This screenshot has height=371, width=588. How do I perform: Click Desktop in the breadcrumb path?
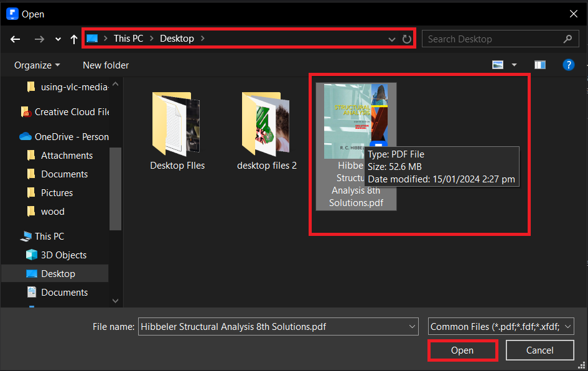point(177,38)
